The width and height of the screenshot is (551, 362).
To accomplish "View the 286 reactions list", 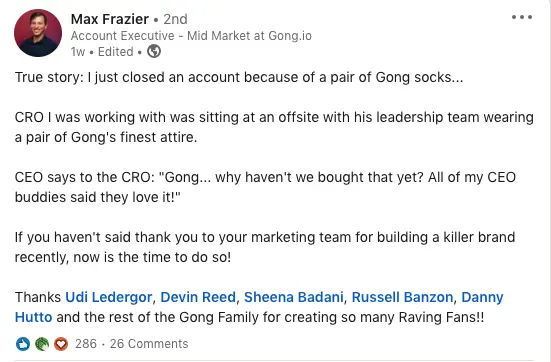I will point(86,344).
